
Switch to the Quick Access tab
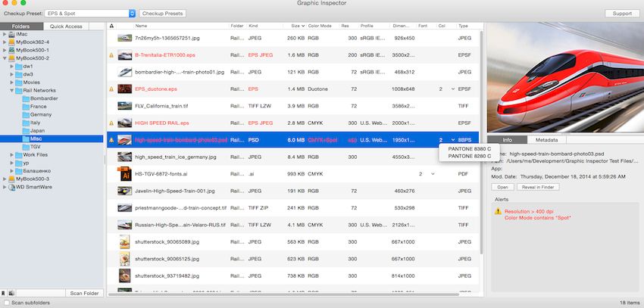[x=66, y=26]
